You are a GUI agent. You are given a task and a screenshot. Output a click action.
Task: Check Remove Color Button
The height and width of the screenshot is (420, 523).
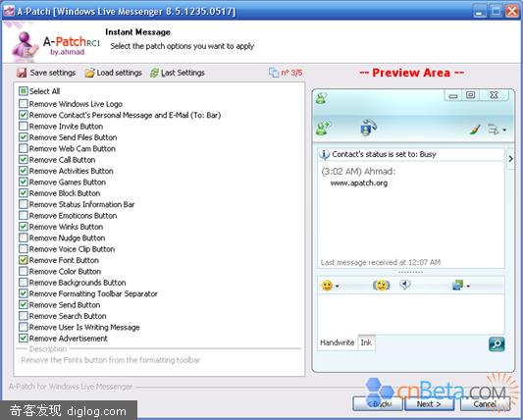(x=23, y=271)
